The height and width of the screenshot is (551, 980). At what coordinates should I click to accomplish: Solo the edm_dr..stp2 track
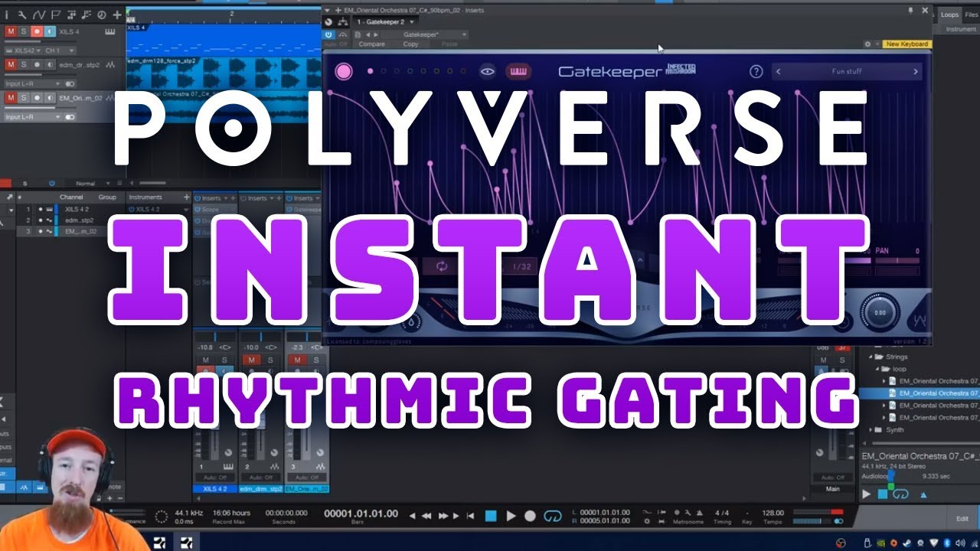click(x=24, y=64)
